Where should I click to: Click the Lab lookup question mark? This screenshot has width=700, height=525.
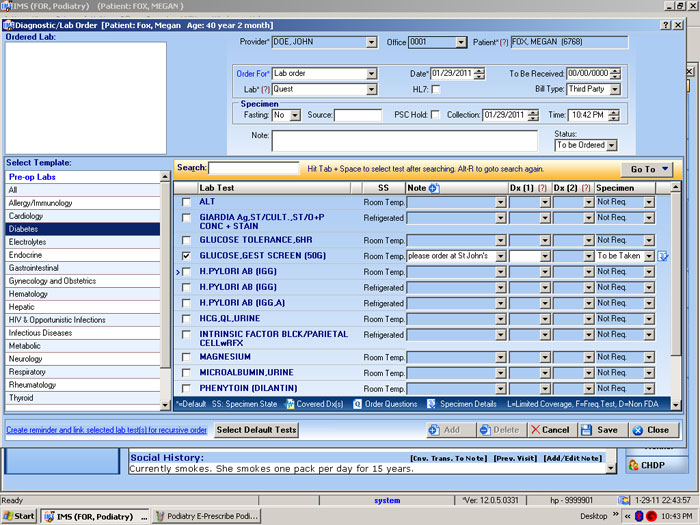click(x=266, y=89)
